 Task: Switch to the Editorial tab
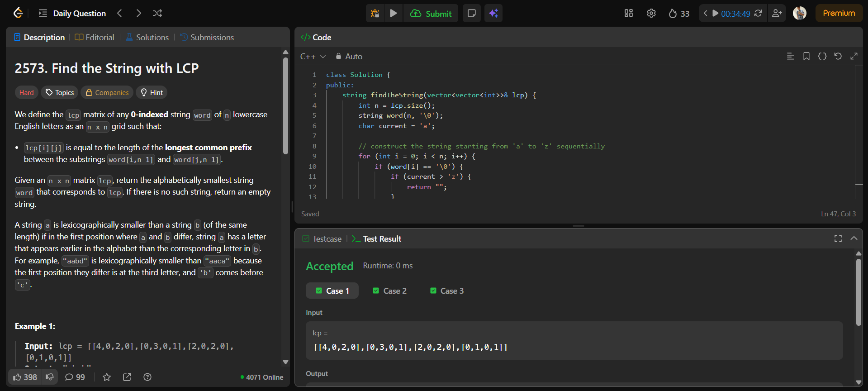(95, 38)
